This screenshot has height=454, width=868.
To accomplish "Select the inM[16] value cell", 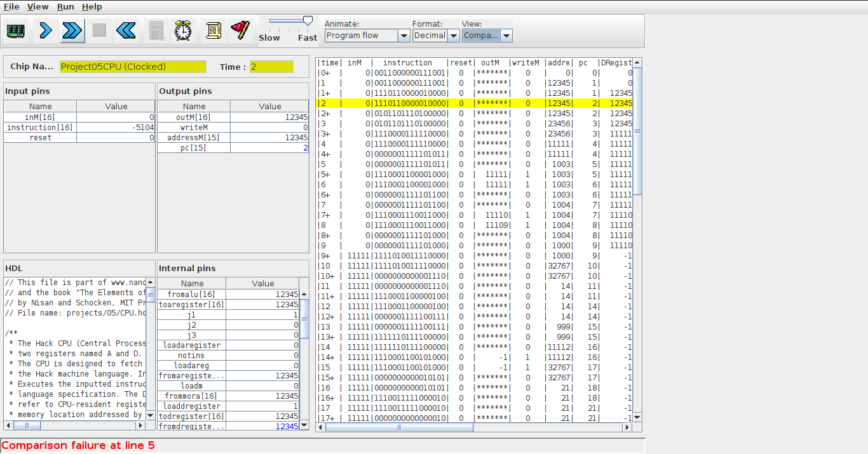I will tap(116, 117).
